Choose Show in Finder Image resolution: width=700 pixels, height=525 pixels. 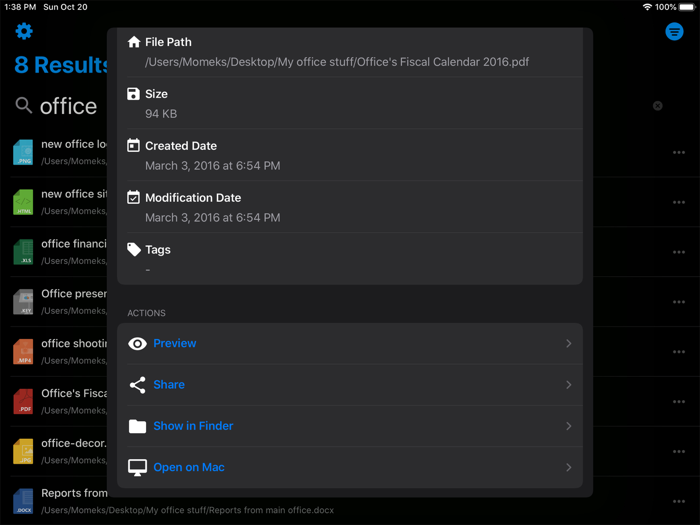[x=350, y=426]
